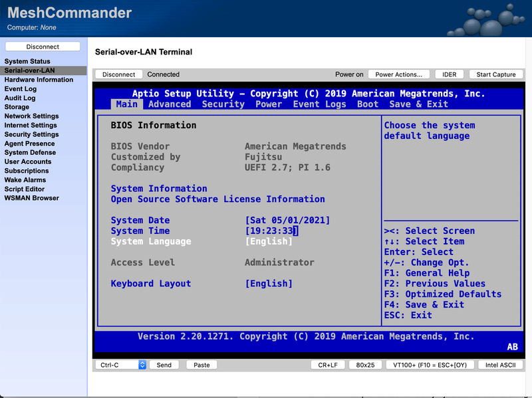Click the Power on status text
This screenshot has height=398, width=532.
click(x=349, y=74)
